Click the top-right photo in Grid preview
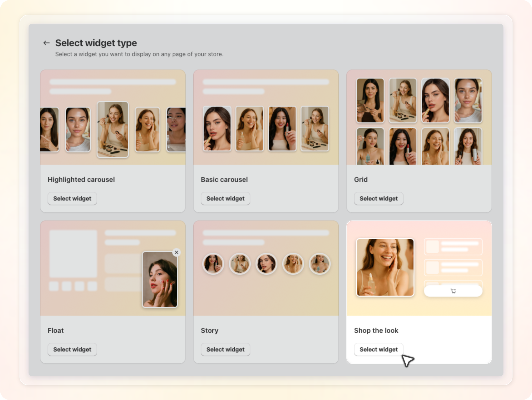This screenshot has height=400, width=532. [x=468, y=100]
